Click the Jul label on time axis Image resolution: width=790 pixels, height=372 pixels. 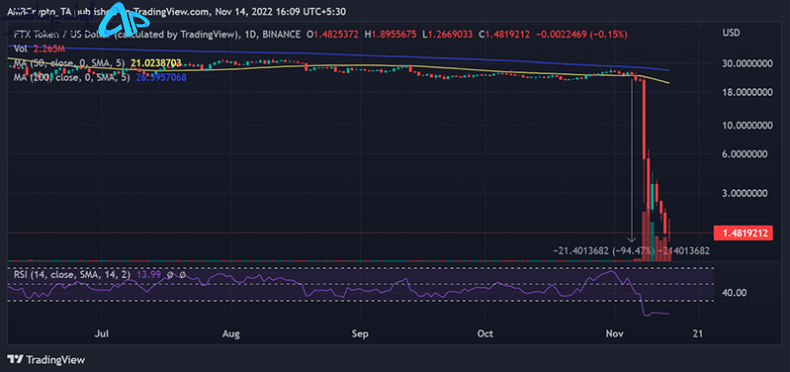(x=102, y=334)
